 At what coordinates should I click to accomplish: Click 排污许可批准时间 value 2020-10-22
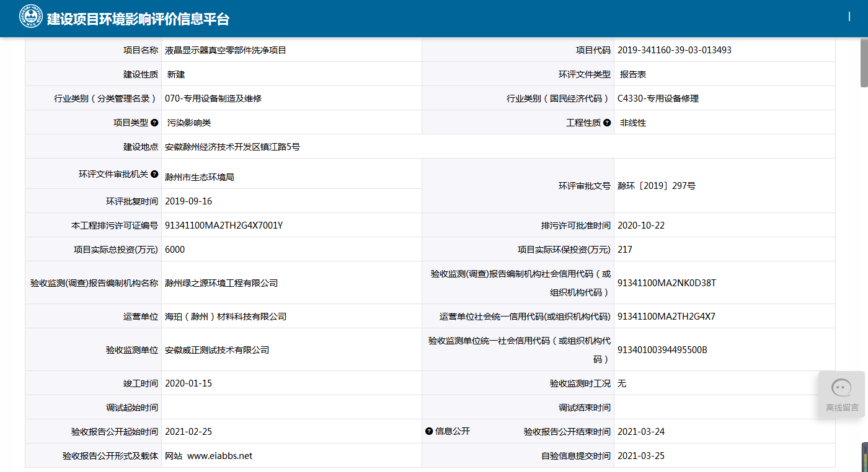tap(641, 225)
